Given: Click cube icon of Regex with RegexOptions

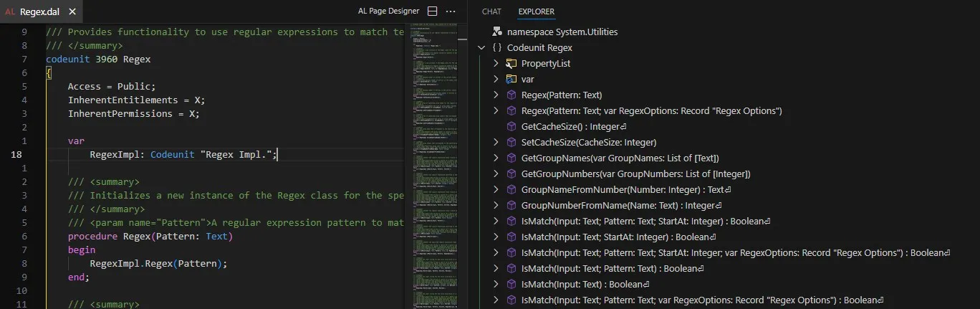Looking at the screenshot, I should point(511,110).
